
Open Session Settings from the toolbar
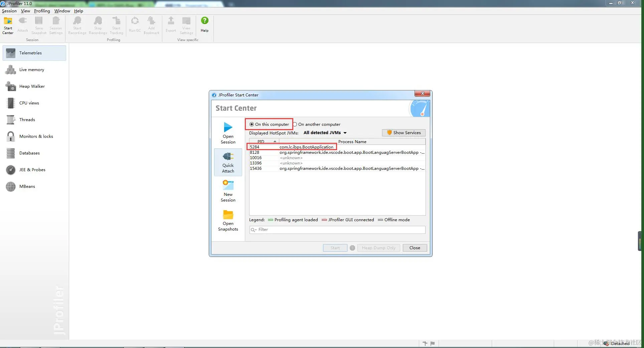pos(56,25)
